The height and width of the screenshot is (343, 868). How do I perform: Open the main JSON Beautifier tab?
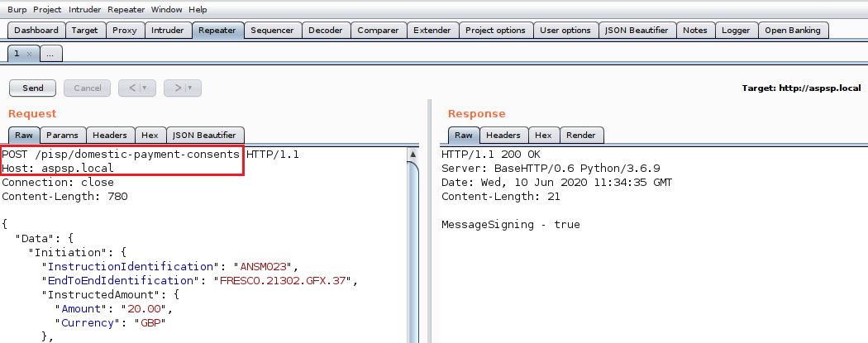(637, 31)
